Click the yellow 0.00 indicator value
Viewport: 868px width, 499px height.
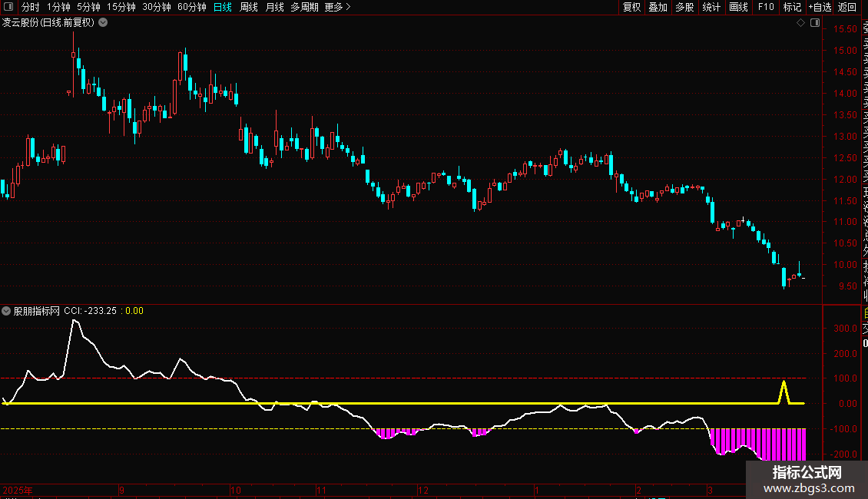point(134,311)
